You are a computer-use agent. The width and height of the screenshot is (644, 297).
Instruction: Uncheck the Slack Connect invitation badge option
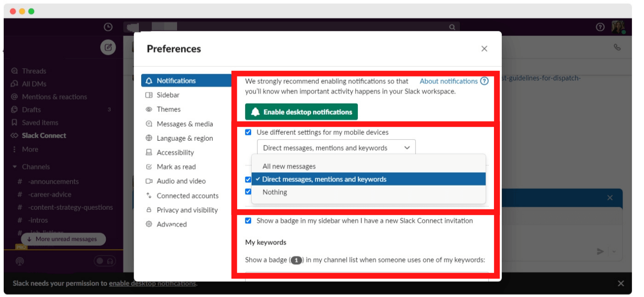point(248,221)
